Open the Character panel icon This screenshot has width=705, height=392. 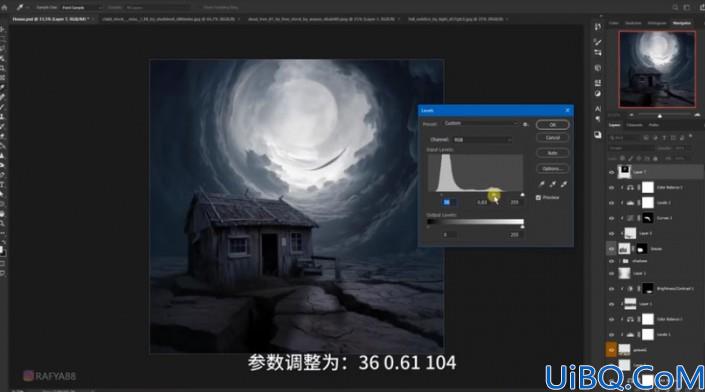[598, 109]
